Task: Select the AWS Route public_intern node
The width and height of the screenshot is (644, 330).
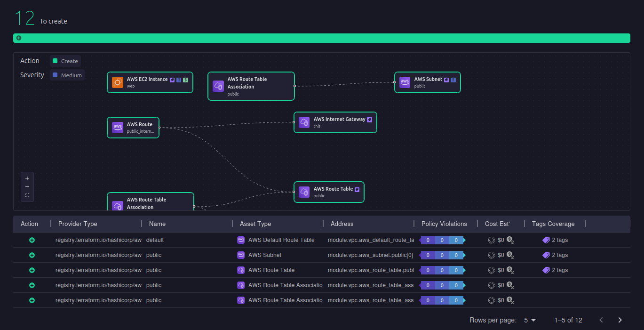Action: coord(133,128)
